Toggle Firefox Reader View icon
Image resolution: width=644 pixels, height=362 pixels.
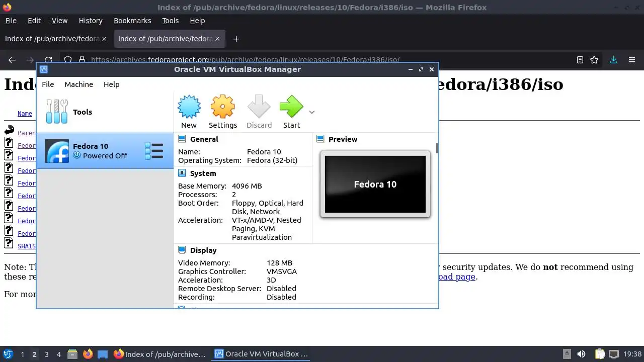coord(580,60)
